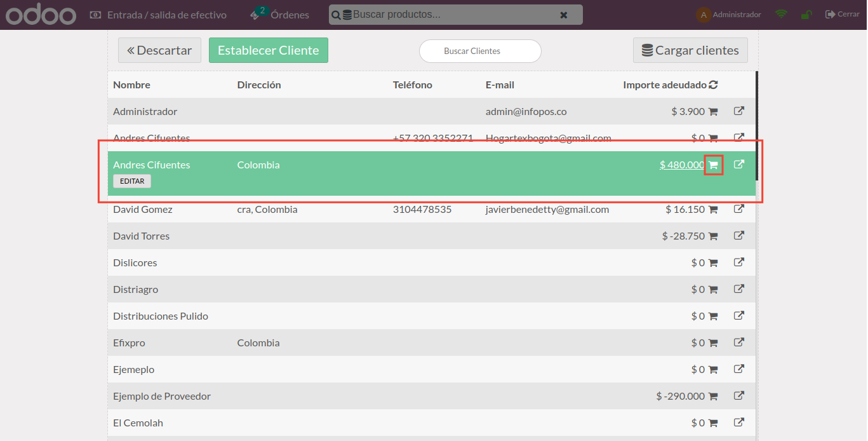This screenshot has width=868, height=441.
Task: Open external link icon for David Gomez
Action: tap(739, 209)
